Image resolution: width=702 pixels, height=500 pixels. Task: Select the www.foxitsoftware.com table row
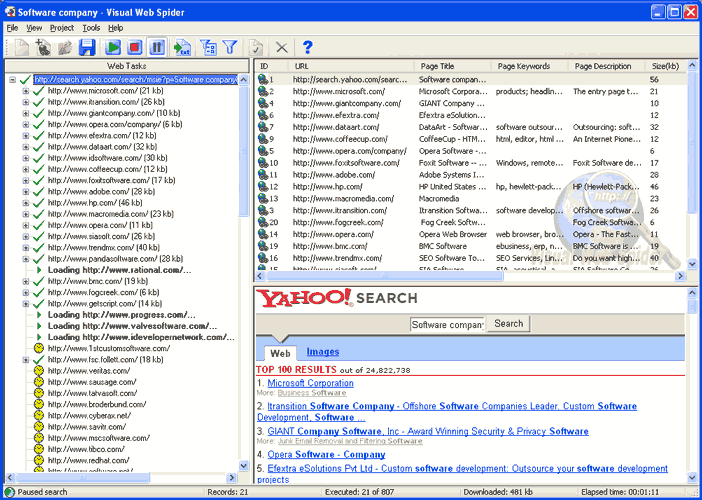click(x=470, y=163)
